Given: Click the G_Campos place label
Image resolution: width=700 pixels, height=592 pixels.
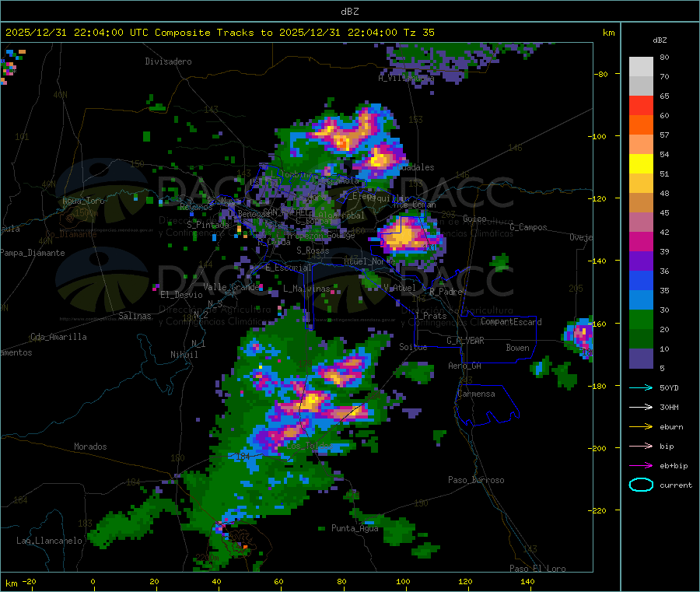Looking at the screenshot, I should coord(528,227).
